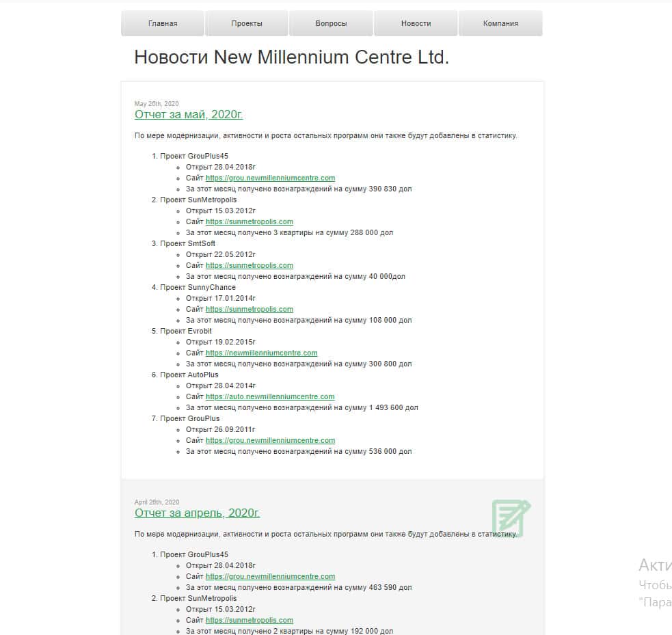This screenshot has height=635, width=672.
Task: Visit the GrouPlus project site link
Action: pos(271,440)
